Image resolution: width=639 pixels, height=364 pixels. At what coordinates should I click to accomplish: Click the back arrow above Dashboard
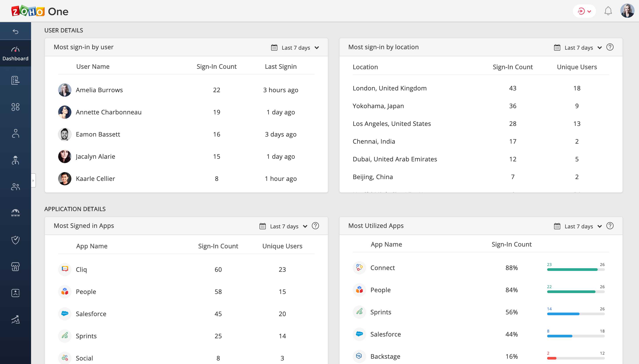tap(16, 31)
